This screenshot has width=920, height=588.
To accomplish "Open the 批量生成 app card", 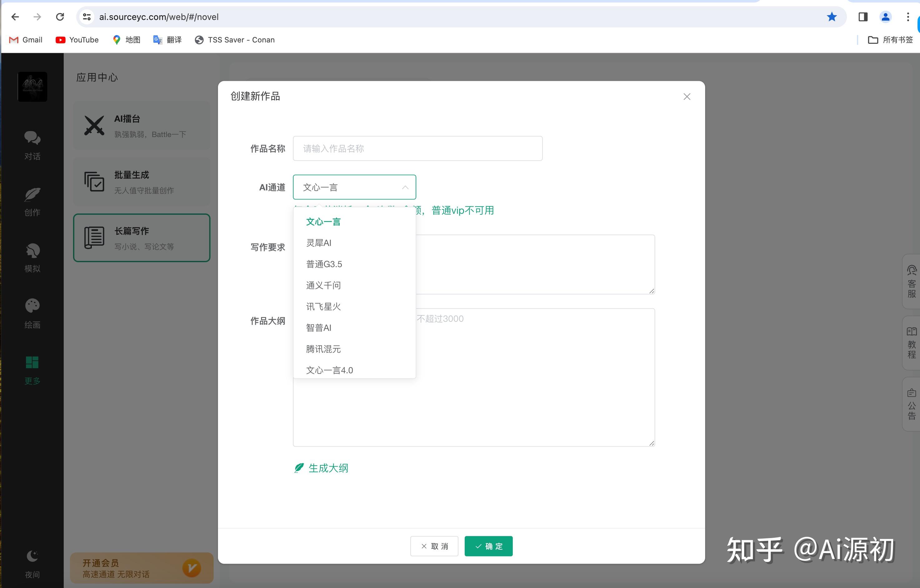I will pyautogui.click(x=142, y=182).
